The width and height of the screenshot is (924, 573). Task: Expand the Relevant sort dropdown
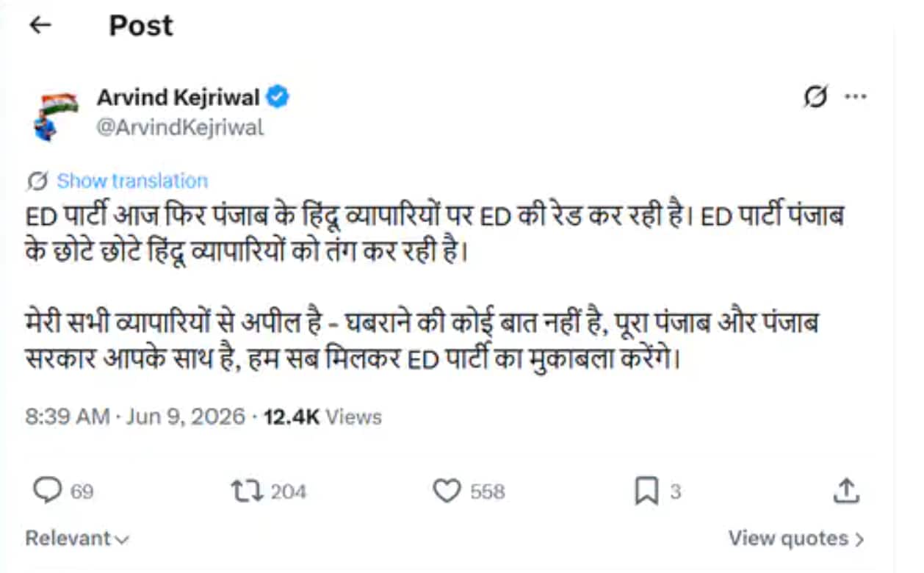click(x=77, y=538)
